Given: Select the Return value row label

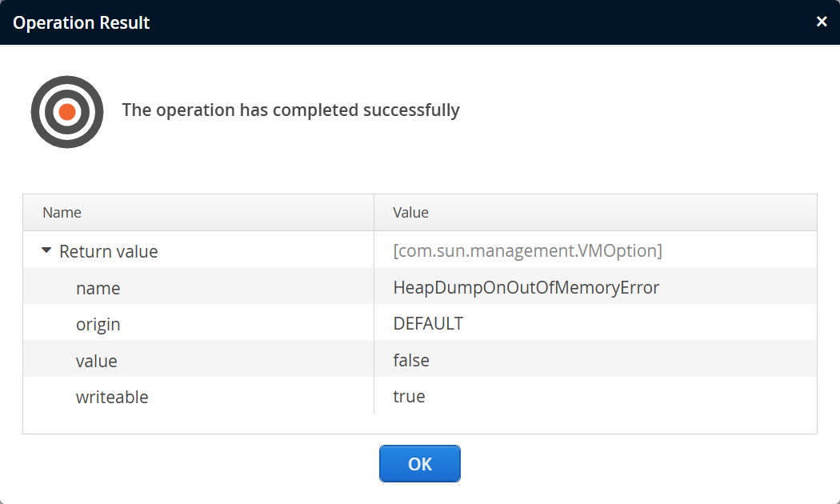Looking at the screenshot, I should (109, 251).
